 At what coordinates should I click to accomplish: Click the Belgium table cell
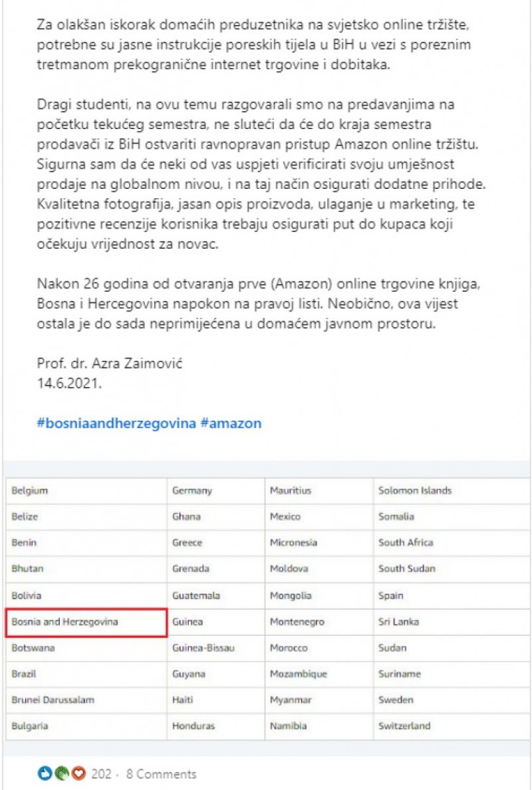[x=86, y=491]
